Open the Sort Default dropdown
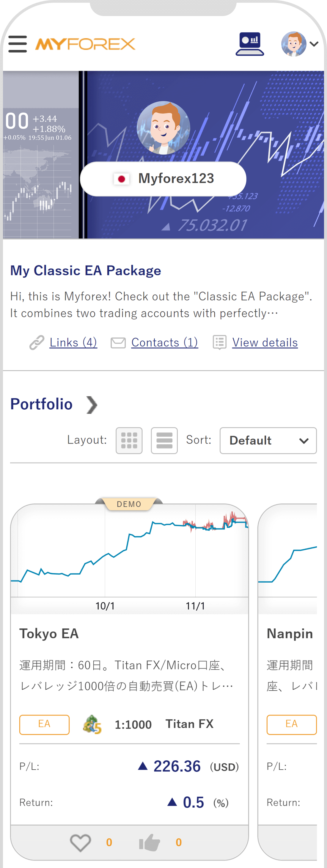327x868 pixels. [x=268, y=441]
